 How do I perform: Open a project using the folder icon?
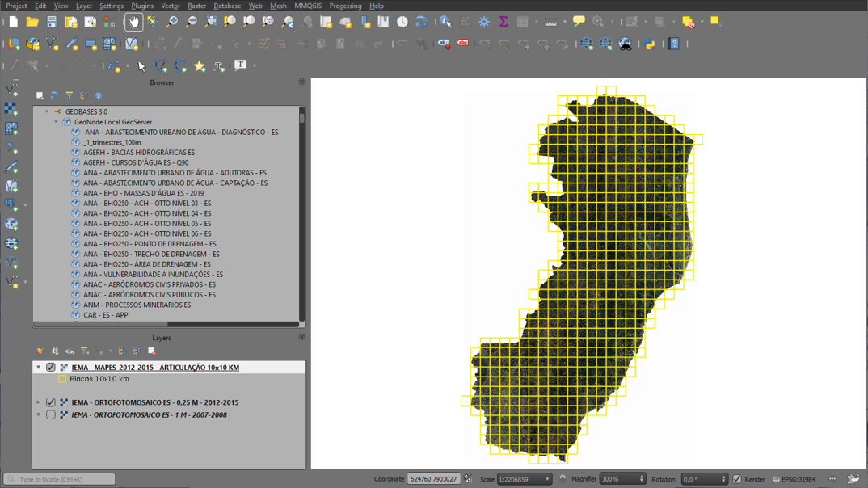coord(32,22)
